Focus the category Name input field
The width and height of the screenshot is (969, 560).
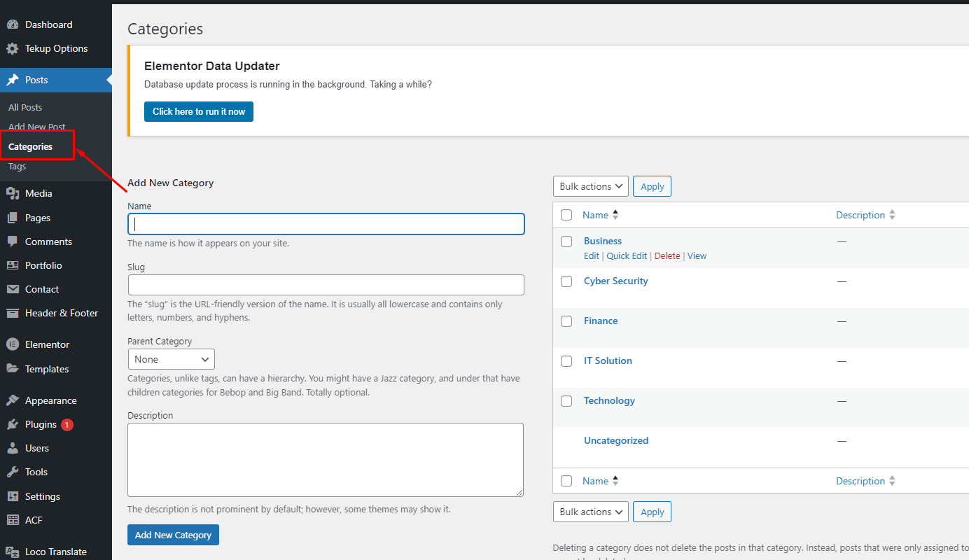coord(326,224)
